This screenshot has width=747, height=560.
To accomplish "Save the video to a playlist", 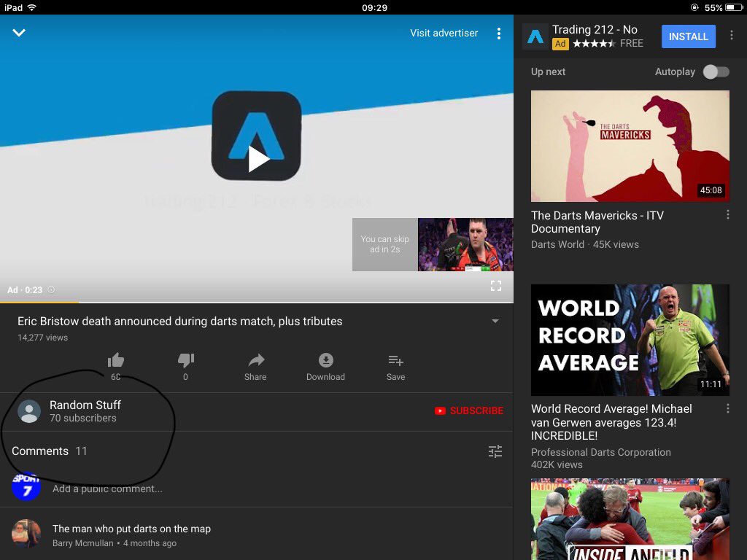I will 396,366.
